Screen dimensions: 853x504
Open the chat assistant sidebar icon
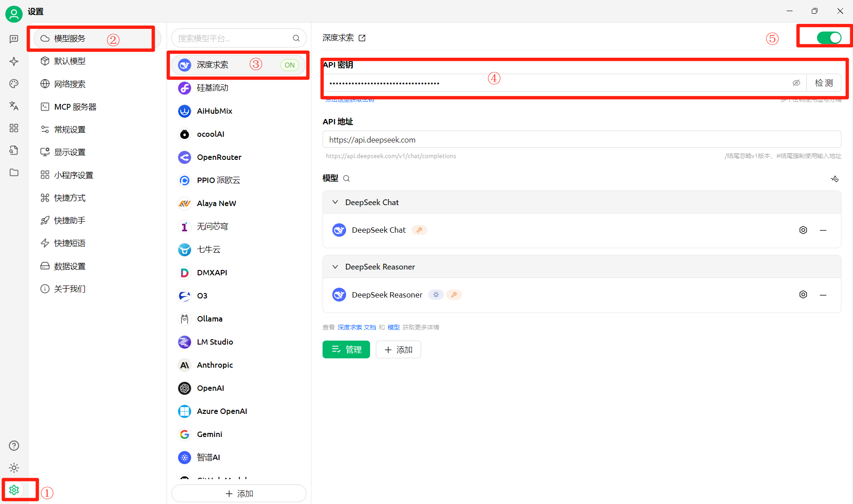click(x=14, y=39)
